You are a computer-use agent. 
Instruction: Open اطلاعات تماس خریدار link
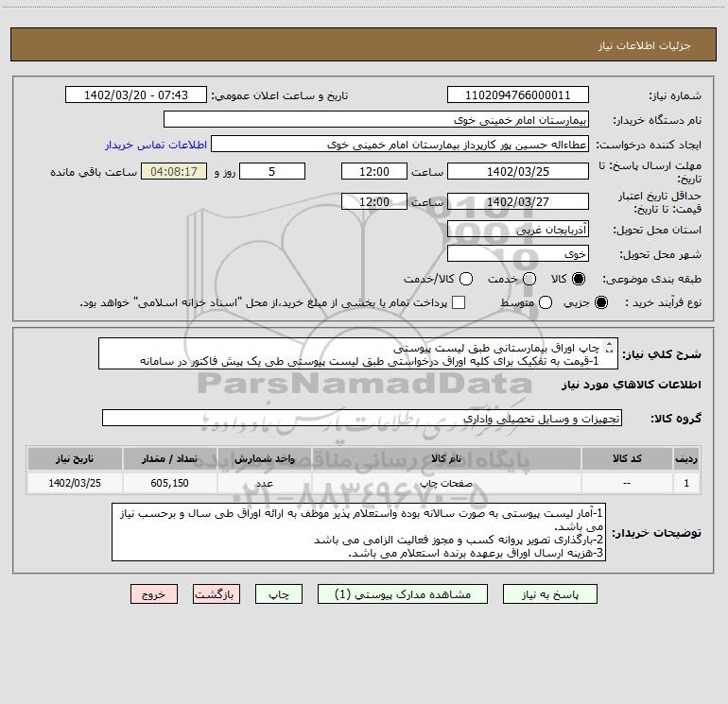[x=156, y=145]
